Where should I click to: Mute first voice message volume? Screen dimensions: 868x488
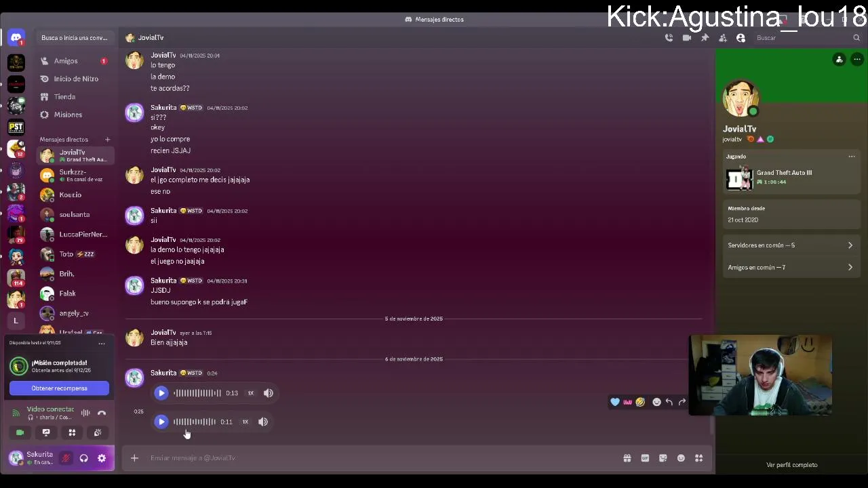tap(269, 393)
